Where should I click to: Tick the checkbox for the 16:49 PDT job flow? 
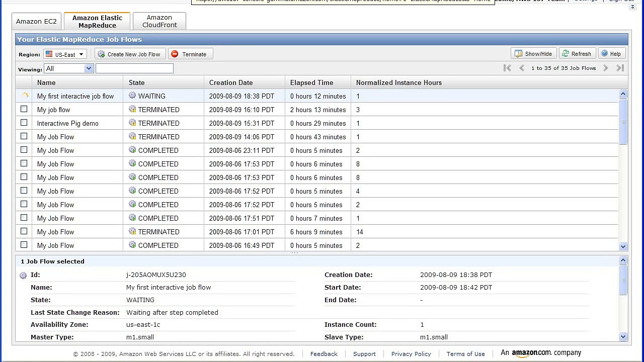24,245
